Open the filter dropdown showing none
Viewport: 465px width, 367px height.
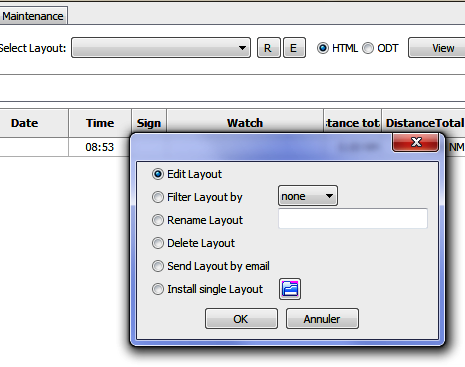pos(308,196)
